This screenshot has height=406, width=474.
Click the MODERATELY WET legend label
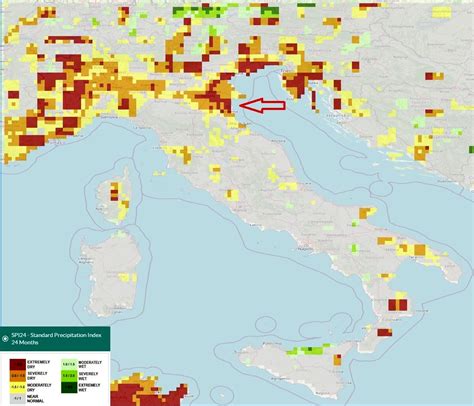pyautogui.click(x=90, y=365)
